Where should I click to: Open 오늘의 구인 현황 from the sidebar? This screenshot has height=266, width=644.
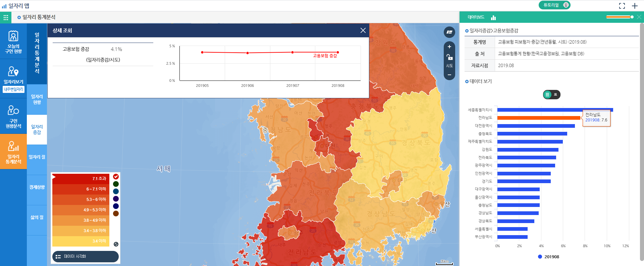(13, 42)
